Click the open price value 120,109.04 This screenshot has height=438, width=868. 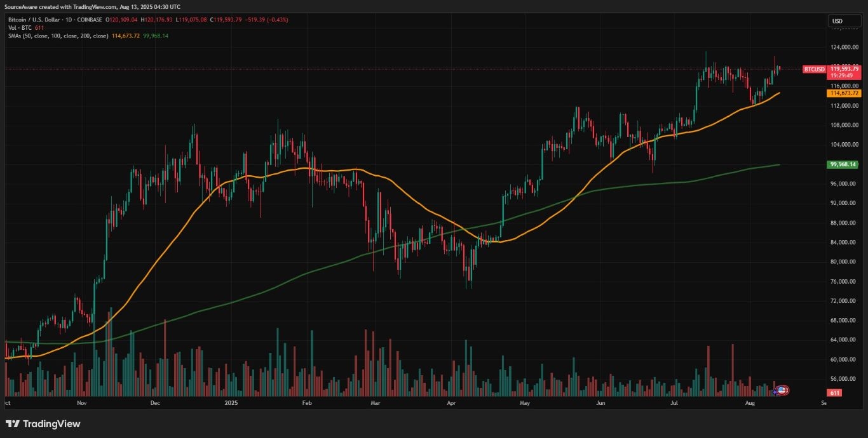(123, 20)
